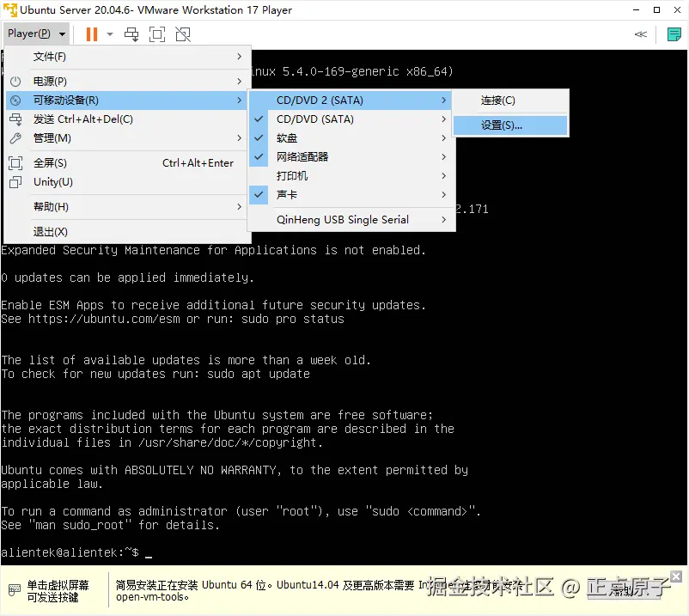The height and width of the screenshot is (616, 689).
Task: Click the https://ubuntu.com/esm text in terminal
Action: click(x=104, y=319)
